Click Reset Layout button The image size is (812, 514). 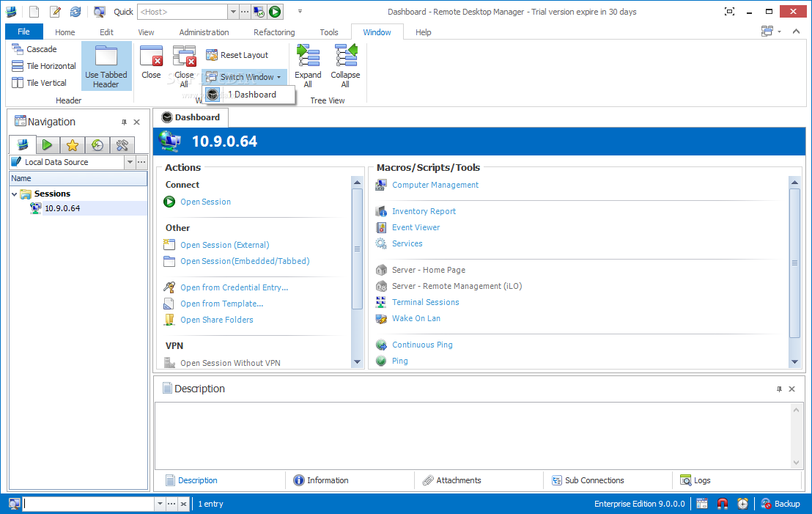tap(237, 55)
